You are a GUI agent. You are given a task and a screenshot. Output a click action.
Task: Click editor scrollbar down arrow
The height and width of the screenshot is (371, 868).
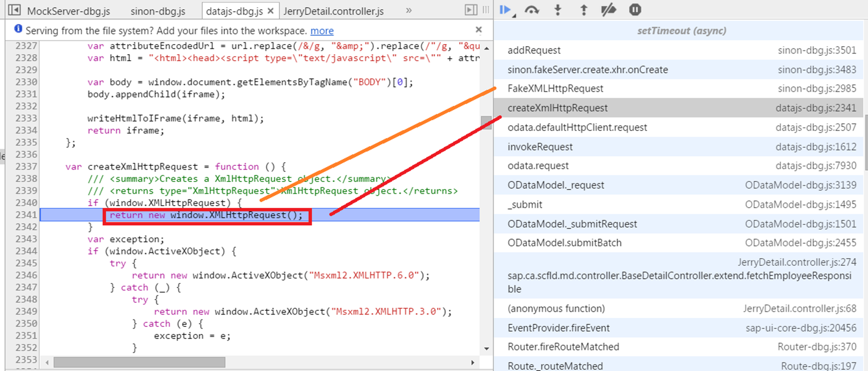(486, 348)
